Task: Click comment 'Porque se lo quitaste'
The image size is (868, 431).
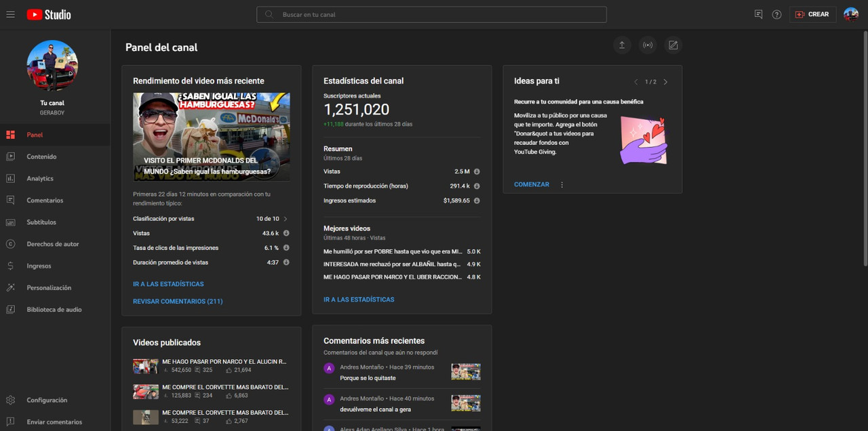Action: coord(368,378)
